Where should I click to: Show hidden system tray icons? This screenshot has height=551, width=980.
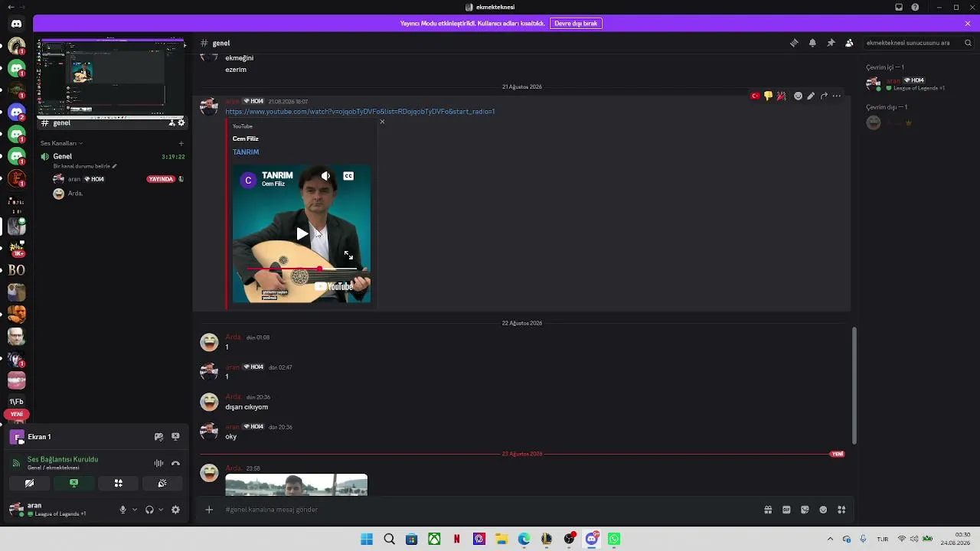click(830, 539)
